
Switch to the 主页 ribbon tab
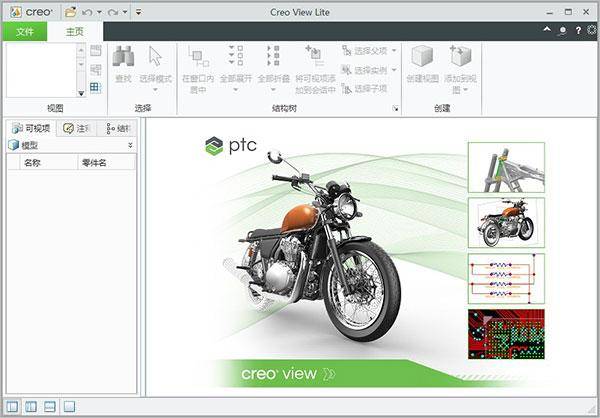75,32
